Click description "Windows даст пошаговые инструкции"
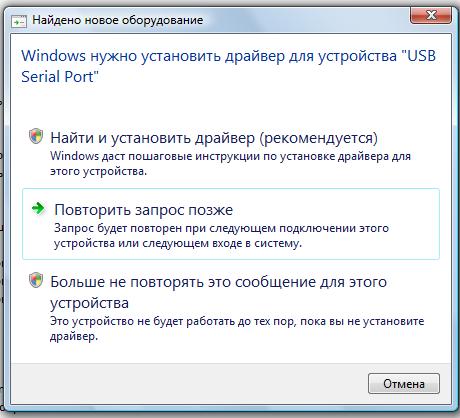 coord(230,164)
